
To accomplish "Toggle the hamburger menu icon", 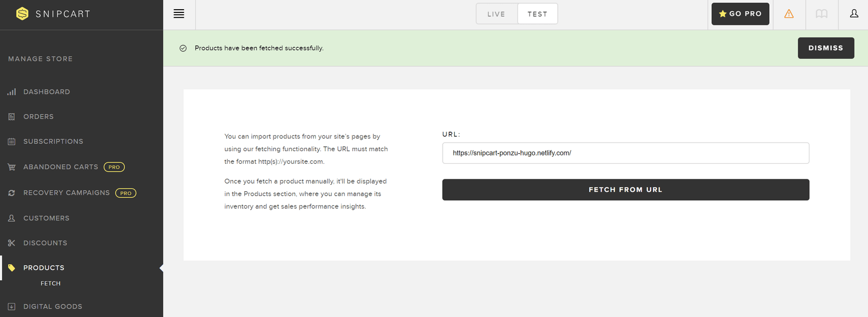I will click(x=179, y=14).
